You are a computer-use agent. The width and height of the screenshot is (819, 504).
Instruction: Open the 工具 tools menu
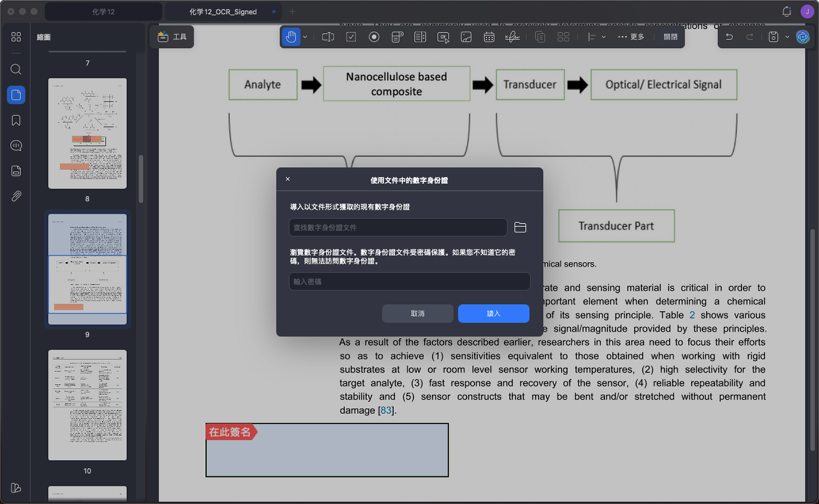(x=172, y=37)
